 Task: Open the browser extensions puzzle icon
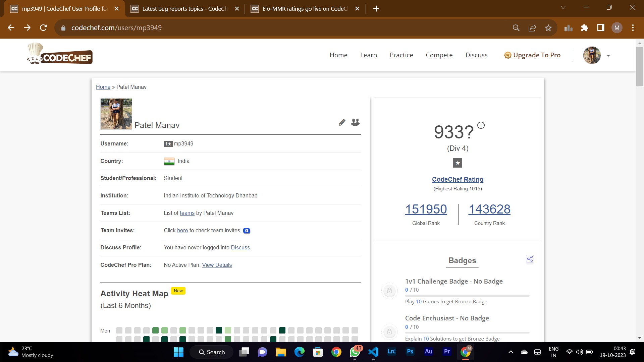585,28
